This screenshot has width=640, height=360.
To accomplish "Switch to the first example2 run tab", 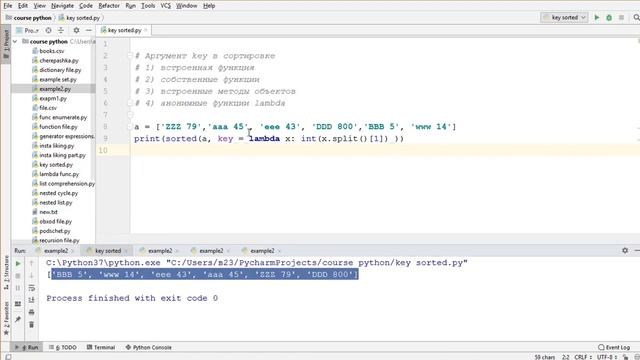I will pyautogui.click(x=56, y=251).
